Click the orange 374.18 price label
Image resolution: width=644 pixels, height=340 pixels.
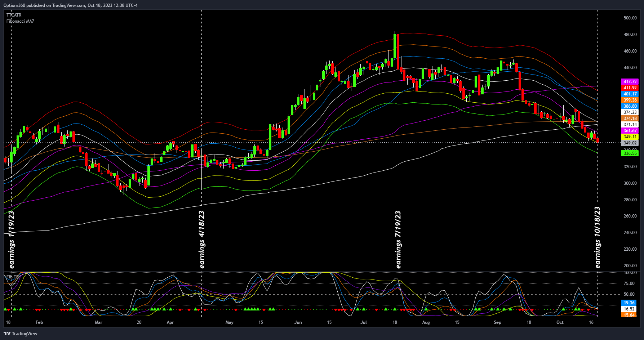click(x=630, y=118)
